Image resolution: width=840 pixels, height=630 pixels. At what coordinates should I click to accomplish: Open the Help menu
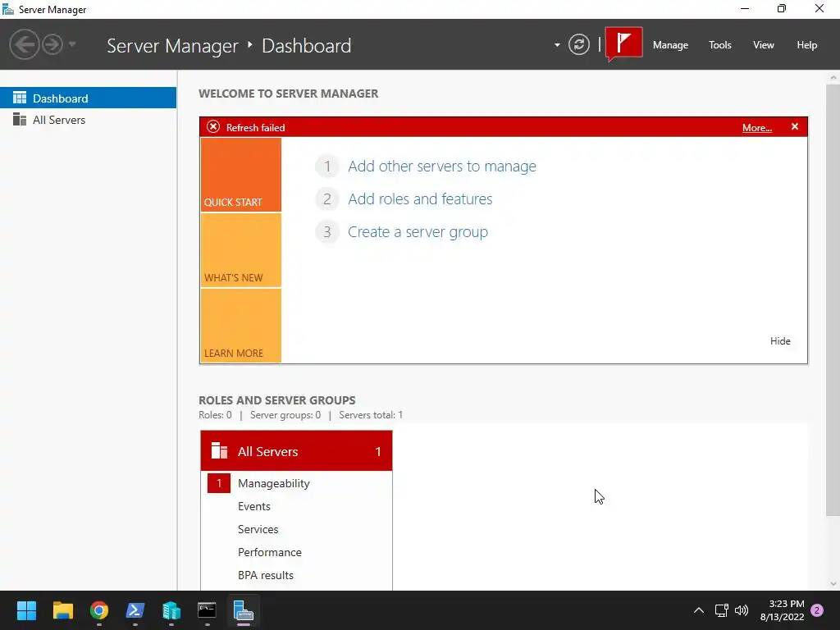[807, 45]
